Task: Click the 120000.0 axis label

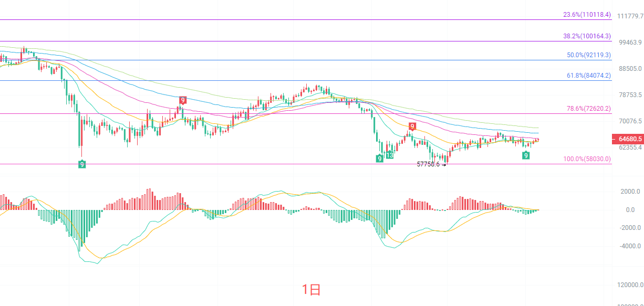Action: tap(630, 285)
